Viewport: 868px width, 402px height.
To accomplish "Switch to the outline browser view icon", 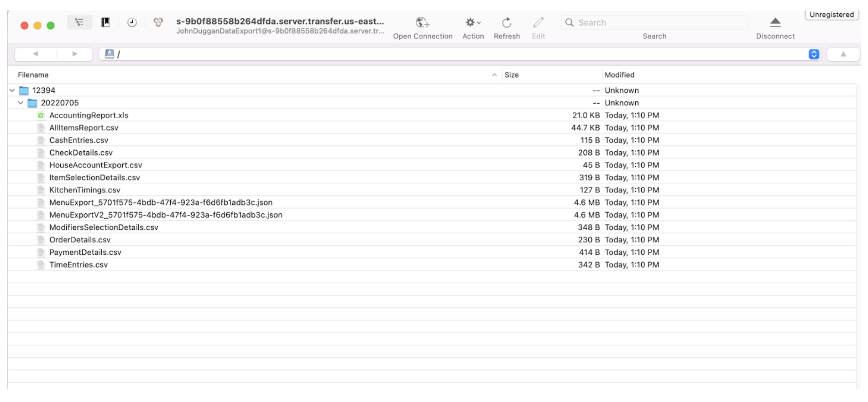I will [x=79, y=22].
